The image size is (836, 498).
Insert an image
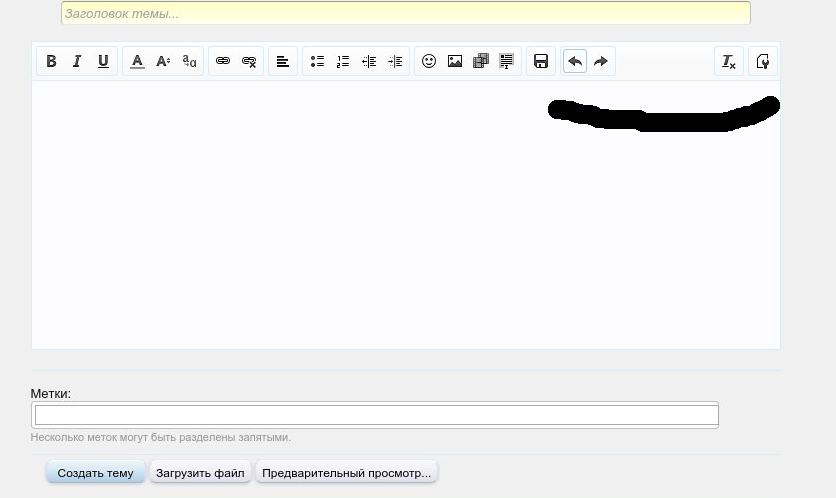(x=455, y=61)
